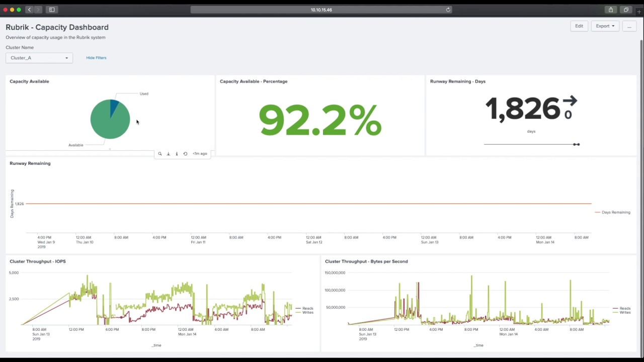Click the 92.2% capacity available value
644x362 pixels.
[x=320, y=120]
